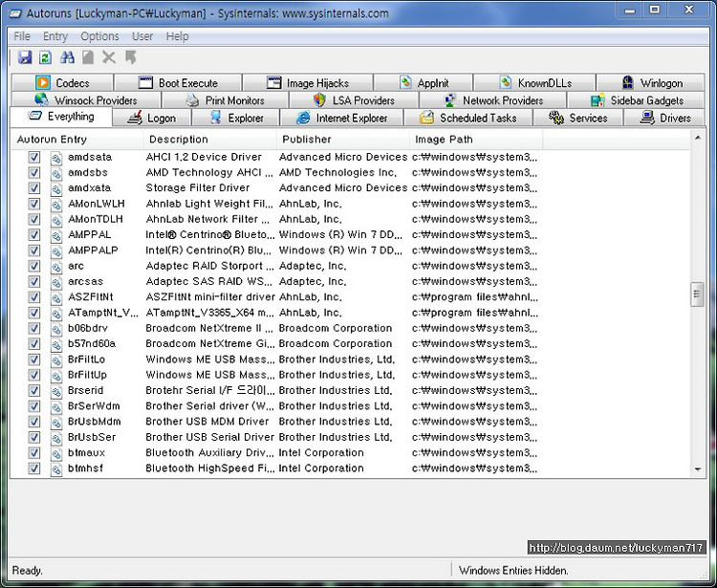Switch to Network Providers tab
Screen dimensions: 717x588
point(493,100)
